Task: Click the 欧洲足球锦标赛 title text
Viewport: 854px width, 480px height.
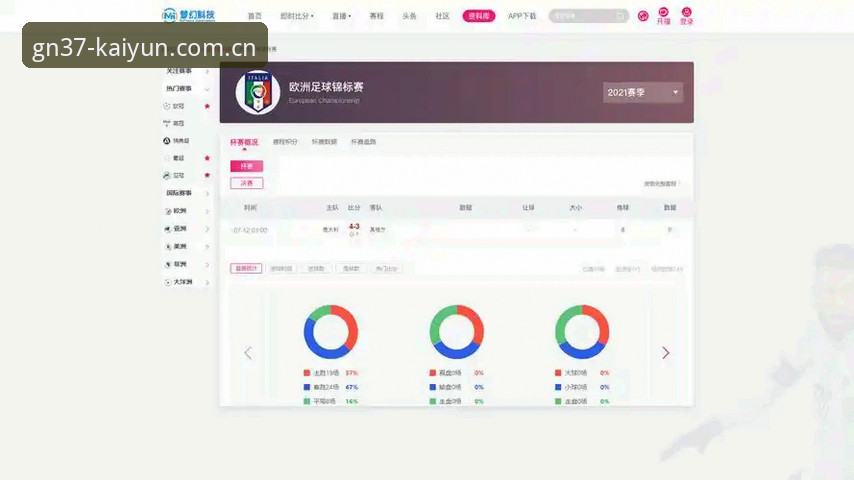Action: point(326,87)
